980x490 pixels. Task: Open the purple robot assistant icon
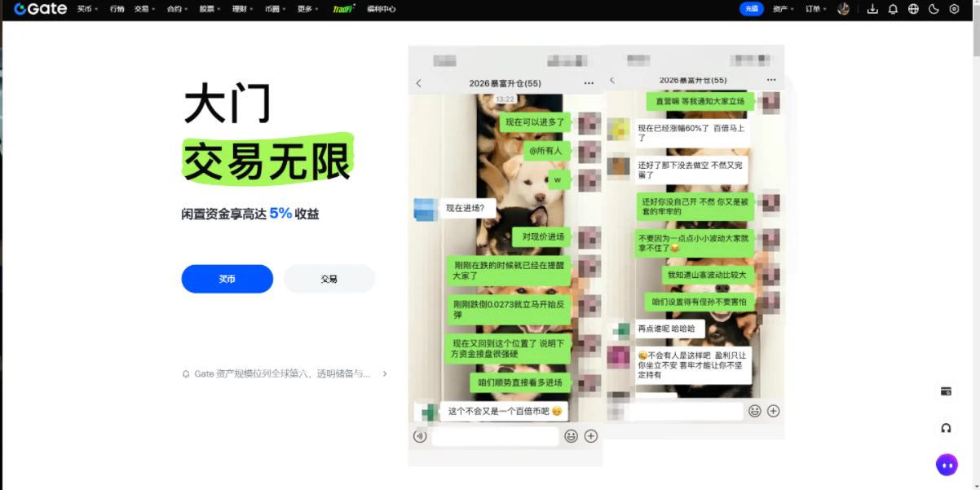click(x=947, y=465)
